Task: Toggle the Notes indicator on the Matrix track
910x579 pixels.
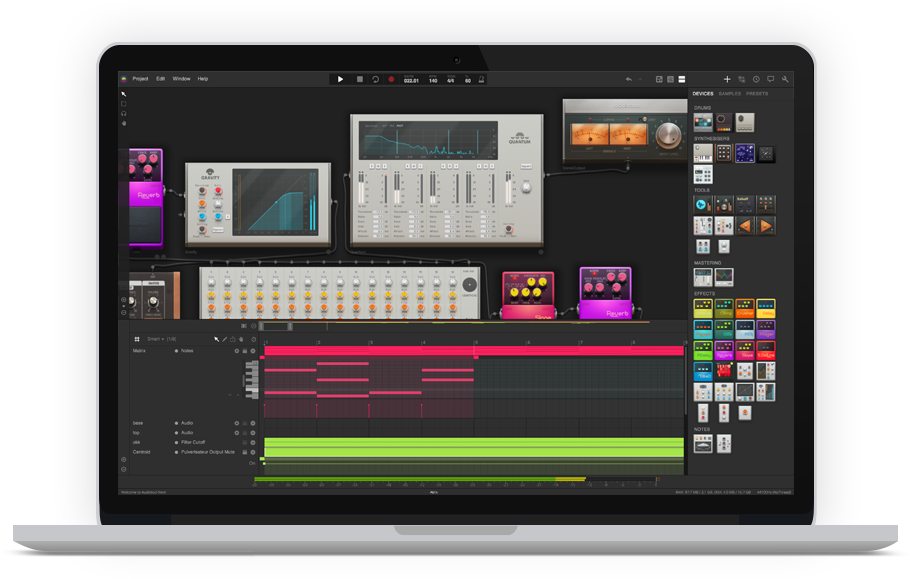Action: point(177,350)
